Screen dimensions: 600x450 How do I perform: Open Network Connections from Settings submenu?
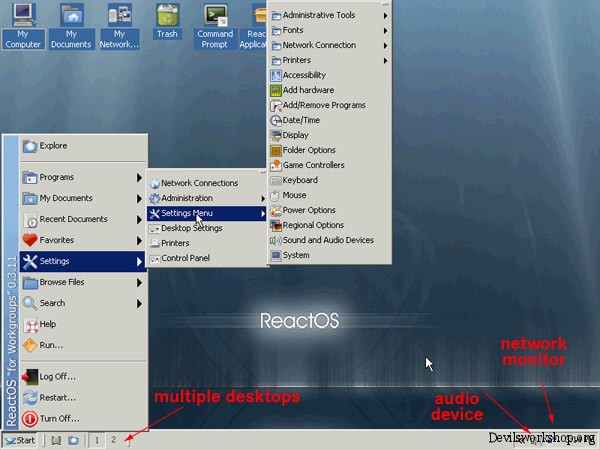tap(207, 183)
